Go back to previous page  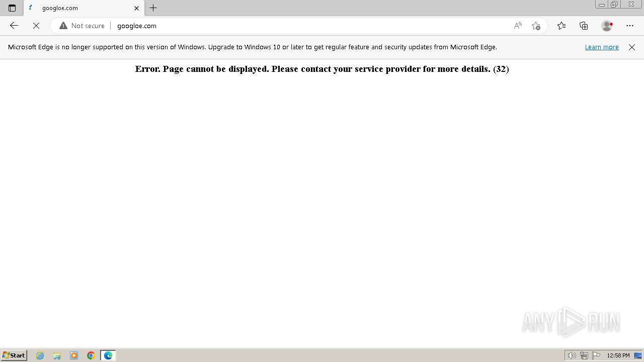tap(14, 26)
